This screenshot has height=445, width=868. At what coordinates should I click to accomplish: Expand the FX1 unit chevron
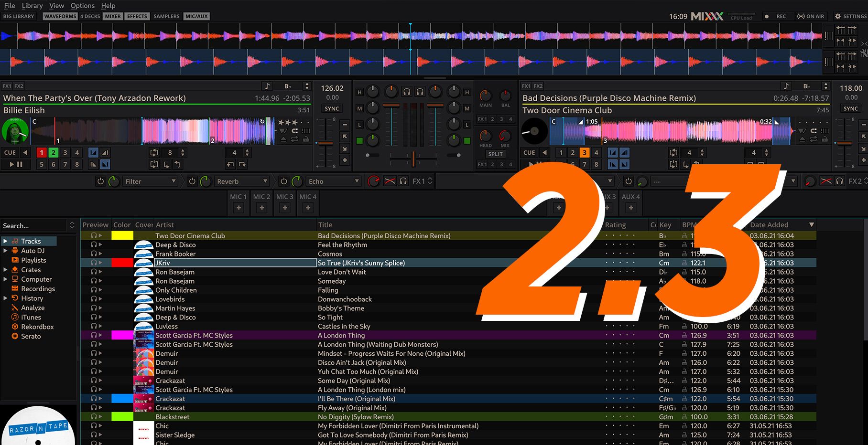click(430, 181)
